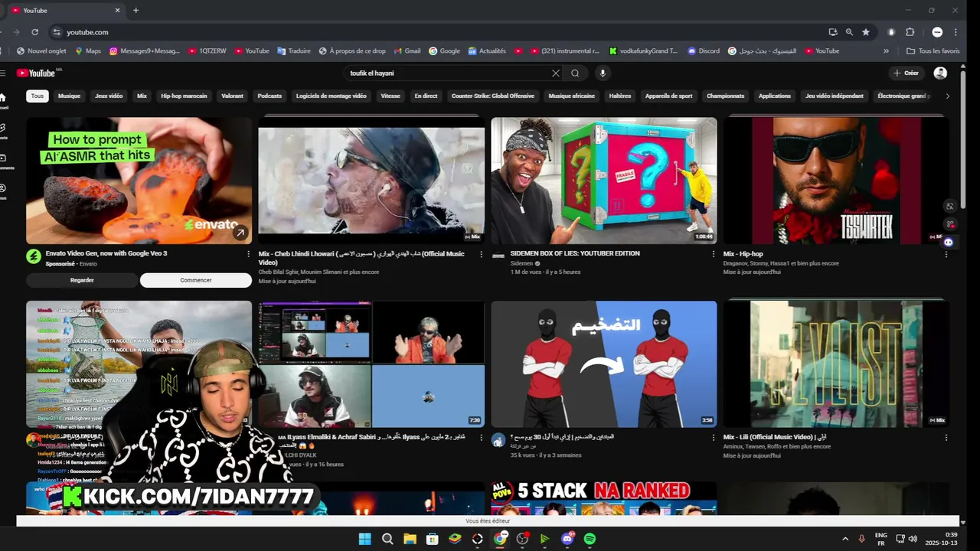This screenshot has width=980, height=551.
Task: Open the Windows Start menu
Action: point(364,539)
